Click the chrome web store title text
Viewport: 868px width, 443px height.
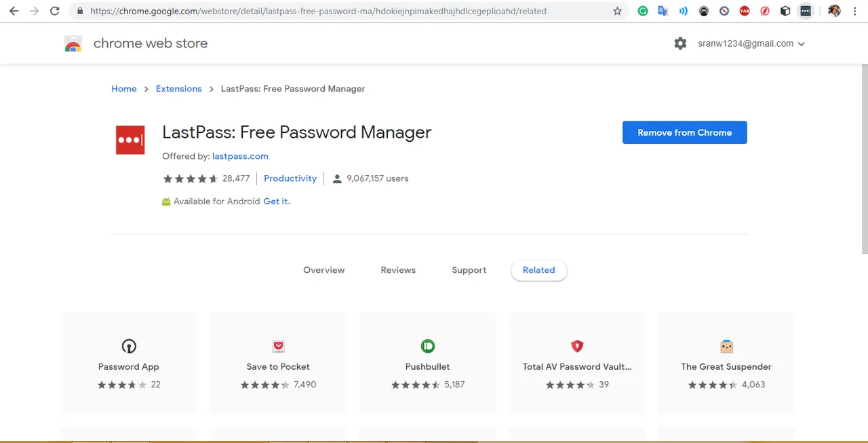click(x=151, y=43)
